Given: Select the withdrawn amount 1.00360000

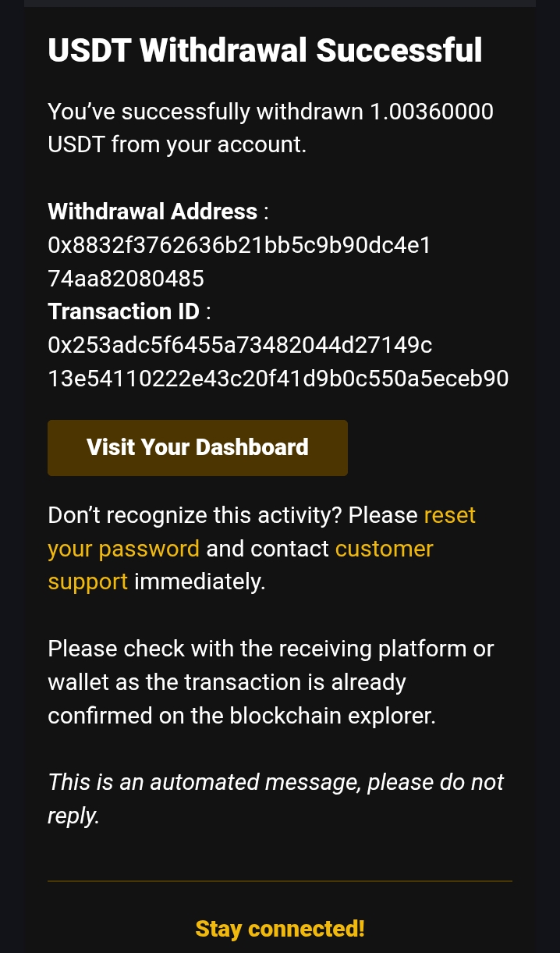Looking at the screenshot, I should click(x=431, y=112).
